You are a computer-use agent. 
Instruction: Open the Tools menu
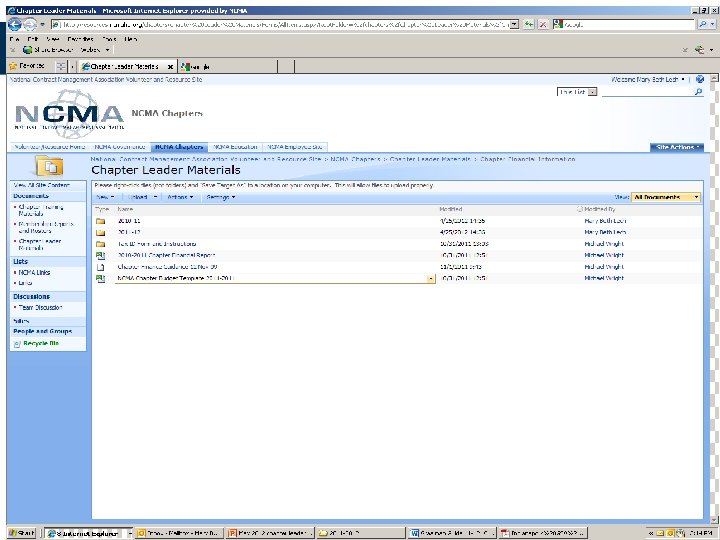point(109,39)
